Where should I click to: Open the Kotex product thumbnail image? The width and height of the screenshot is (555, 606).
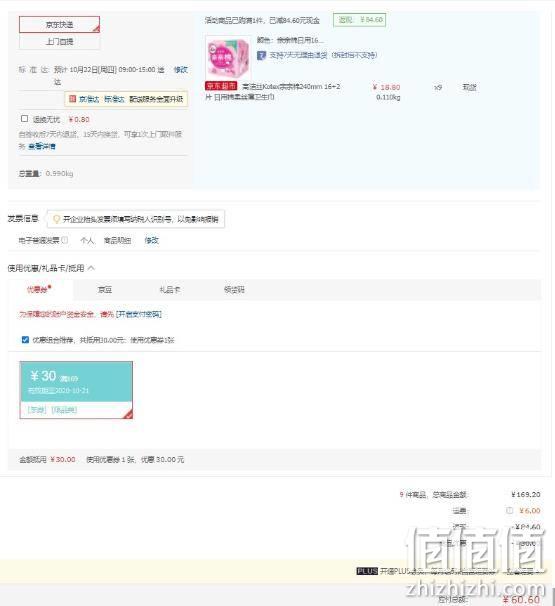click(x=228, y=57)
